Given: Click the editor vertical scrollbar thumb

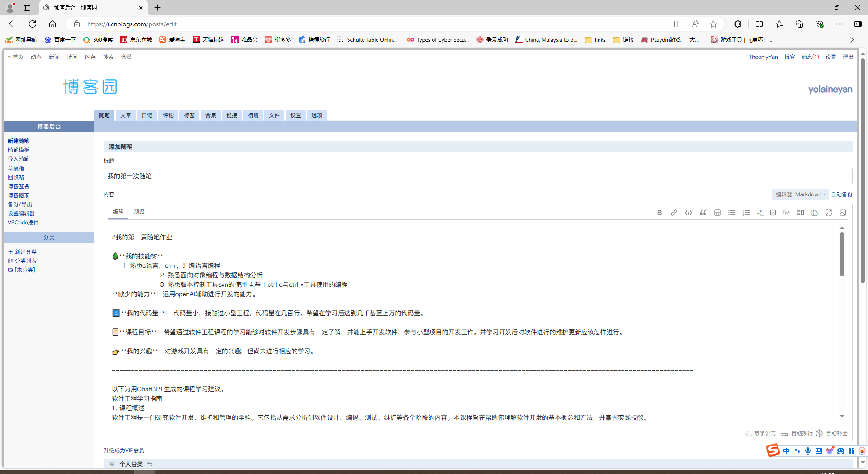Looking at the screenshot, I should 842,254.
